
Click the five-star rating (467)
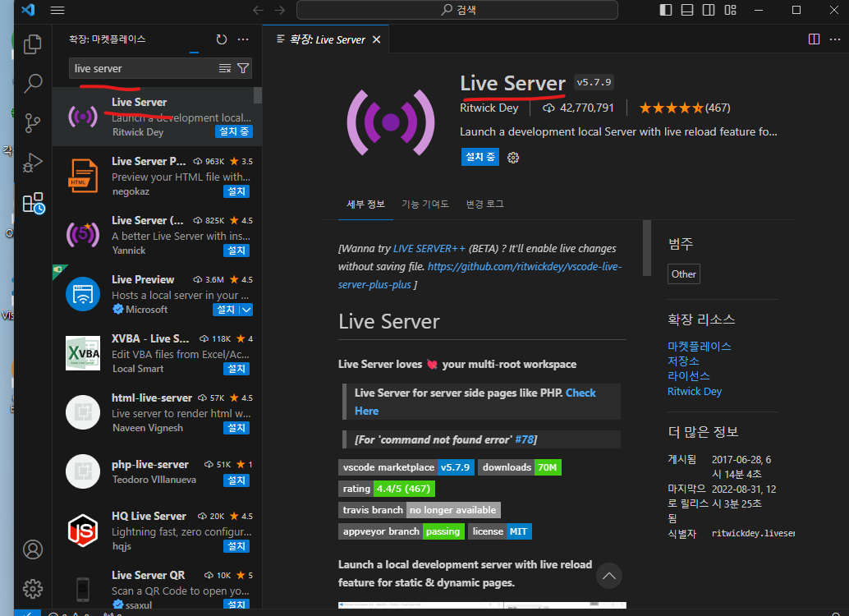685,108
